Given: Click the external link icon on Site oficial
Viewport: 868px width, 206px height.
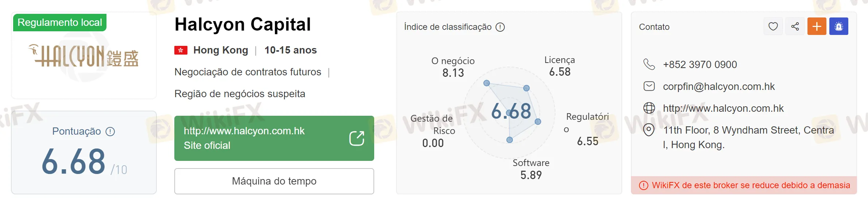Looking at the screenshot, I should click(356, 138).
